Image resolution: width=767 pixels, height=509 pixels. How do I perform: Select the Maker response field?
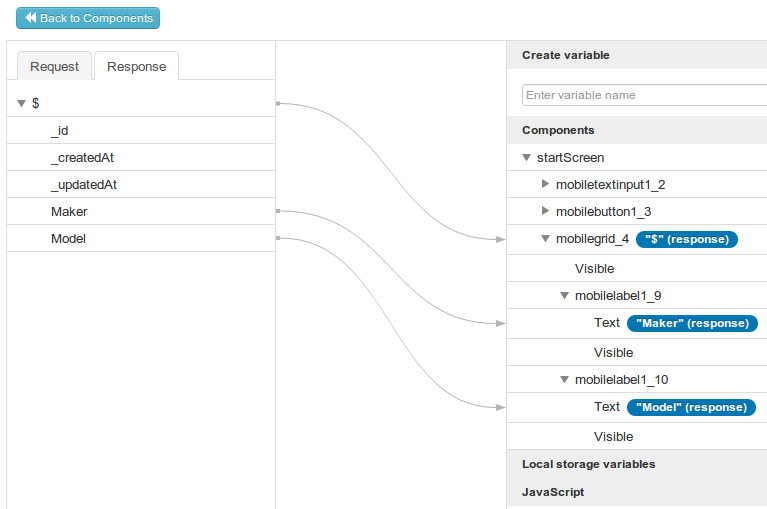click(x=69, y=211)
